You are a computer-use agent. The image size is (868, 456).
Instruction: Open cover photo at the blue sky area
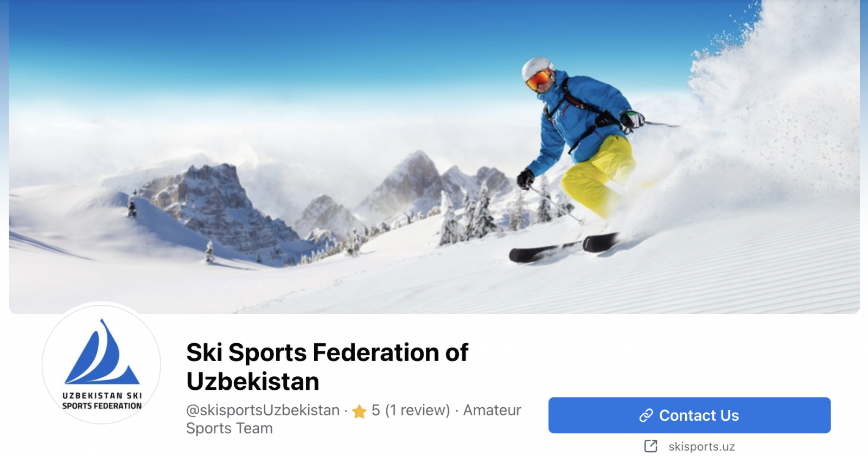pyautogui.click(x=271, y=49)
